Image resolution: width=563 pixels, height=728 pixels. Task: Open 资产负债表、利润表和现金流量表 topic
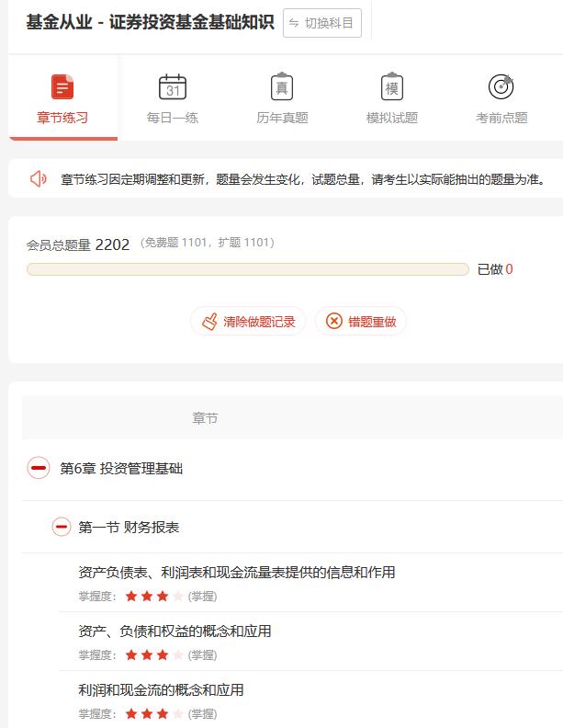(237, 573)
